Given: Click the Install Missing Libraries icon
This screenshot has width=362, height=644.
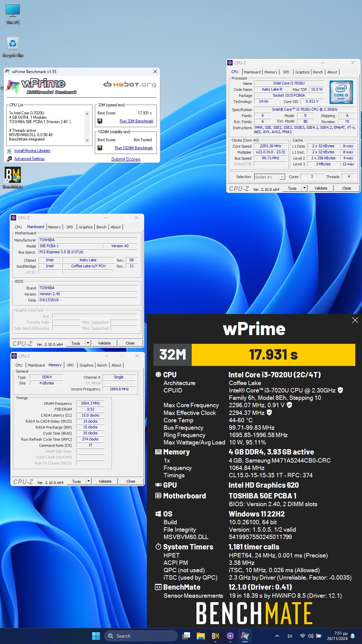Looking at the screenshot, I should 9,151.
